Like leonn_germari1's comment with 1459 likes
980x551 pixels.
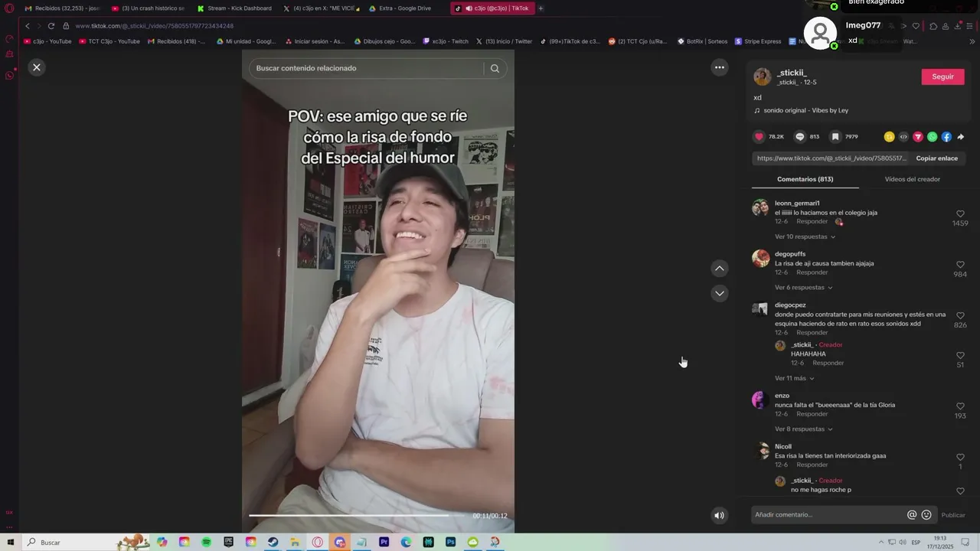click(x=960, y=214)
